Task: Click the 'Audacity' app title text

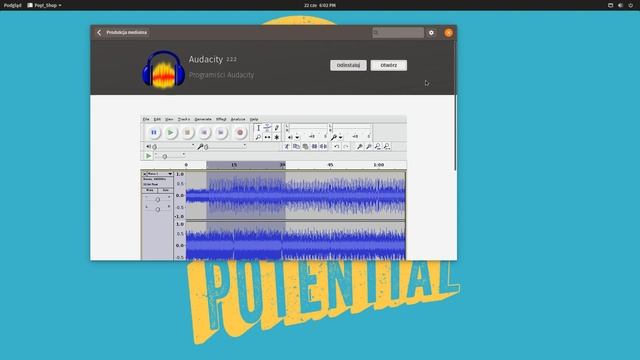Action: pos(206,60)
